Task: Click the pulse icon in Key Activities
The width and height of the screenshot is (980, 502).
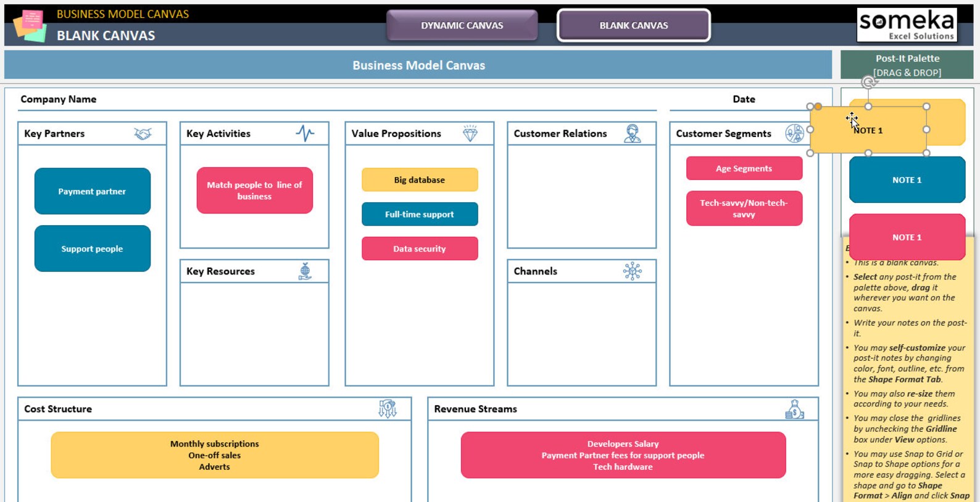Action: coord(305,133)
